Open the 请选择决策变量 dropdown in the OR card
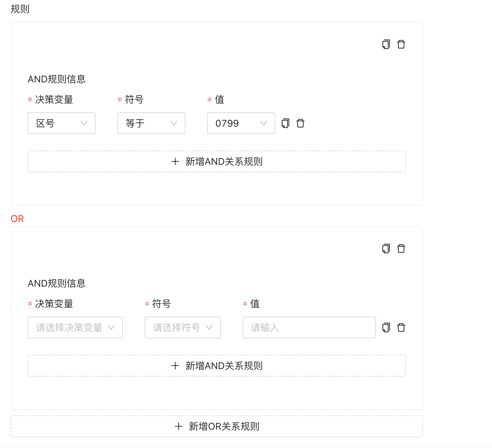492x448 pixels. pos(75,327)
